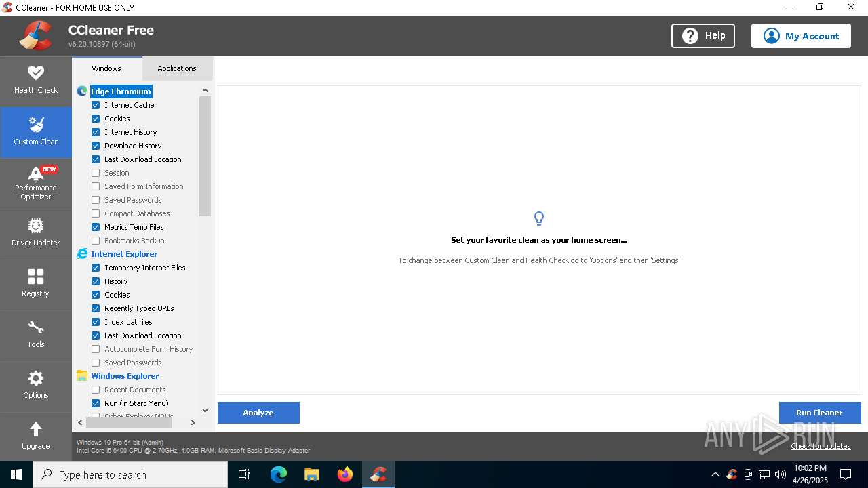868x488 pixels.
Task: Click the vertical scrollbar thumb in cleaner list
Action: coord(205,157)
